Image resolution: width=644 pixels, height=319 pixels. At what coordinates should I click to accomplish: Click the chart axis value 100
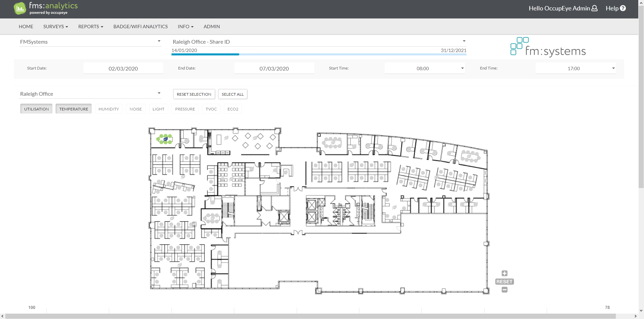[32, 307]
